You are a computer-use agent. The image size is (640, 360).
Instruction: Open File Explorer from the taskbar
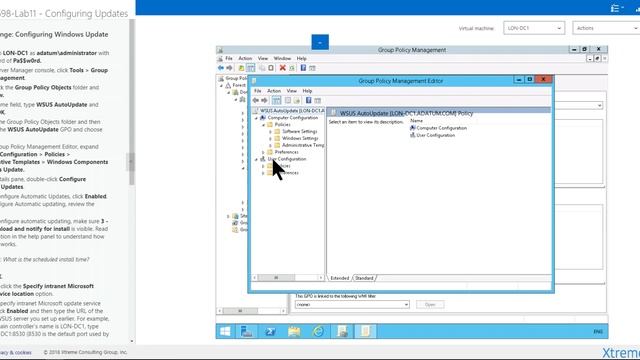pyautogui.click(x=294, y=331)
